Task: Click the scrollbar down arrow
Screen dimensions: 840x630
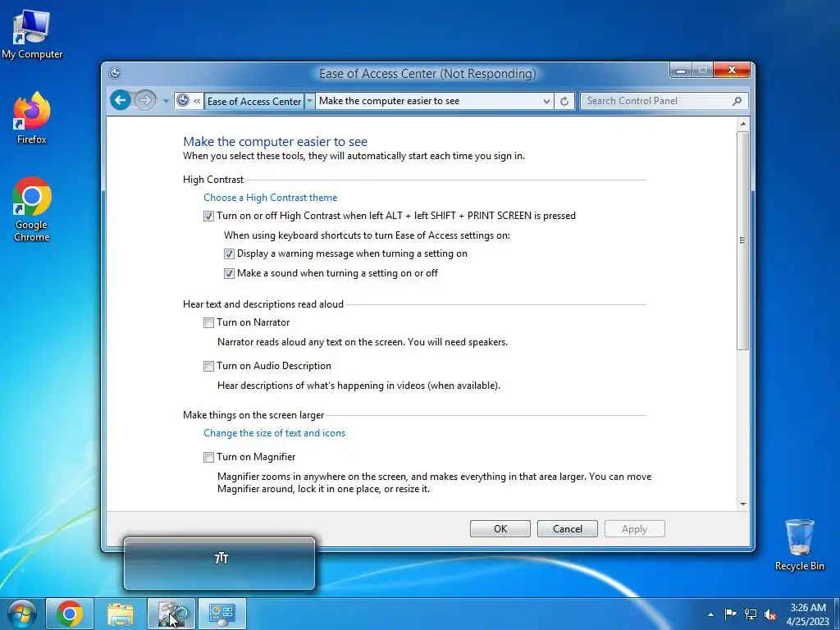Action: point(743,504)
